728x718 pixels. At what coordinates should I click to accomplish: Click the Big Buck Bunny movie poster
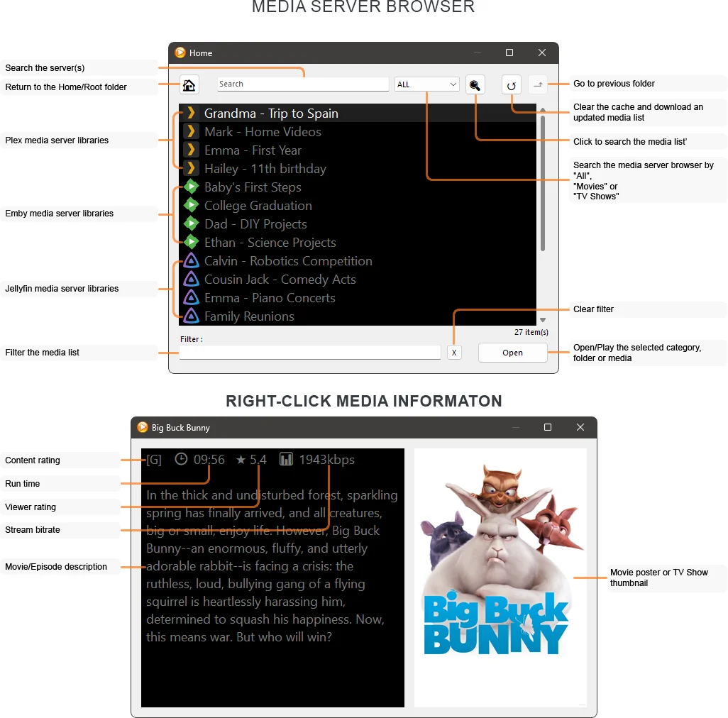pyautogui.click(x=500, y=578)
